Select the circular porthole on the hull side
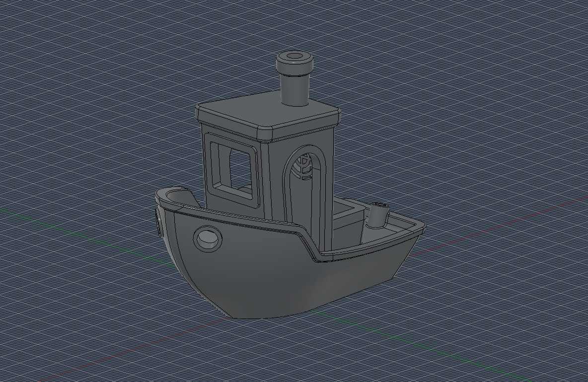The image size is (588, 382). [208, 239]
